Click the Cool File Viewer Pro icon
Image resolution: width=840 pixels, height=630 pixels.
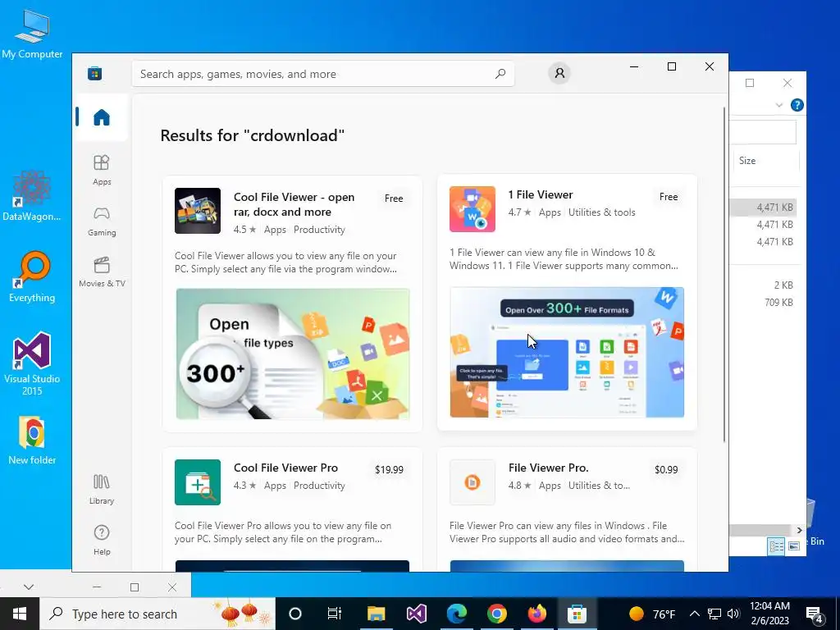click(x=198, y=482)
